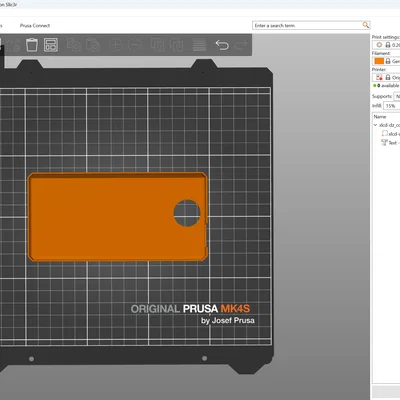Click the Redo arrow in toolbar

point(241,45)
